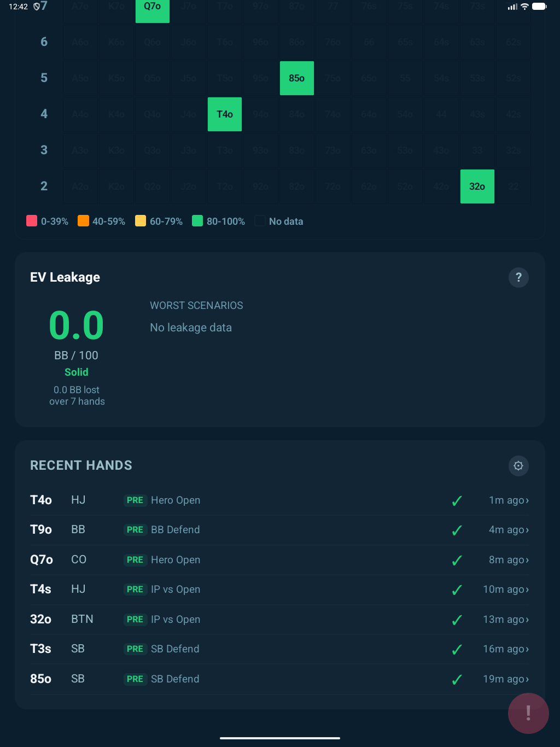The width and height of the screenshot is (560, 747).
Task: Open EV Leakage help question mark
Action: [x=518, y=277]
